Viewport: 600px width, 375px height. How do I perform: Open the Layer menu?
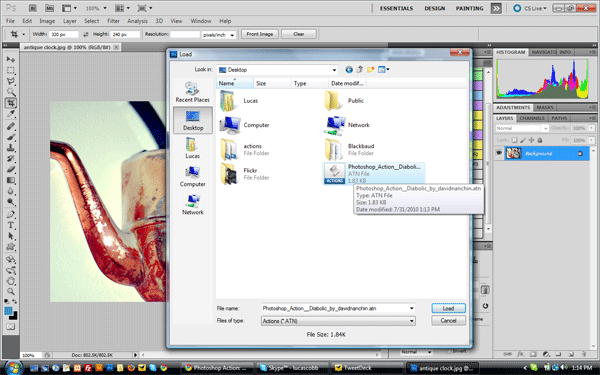pyautogui.click(x=70, y=21)
